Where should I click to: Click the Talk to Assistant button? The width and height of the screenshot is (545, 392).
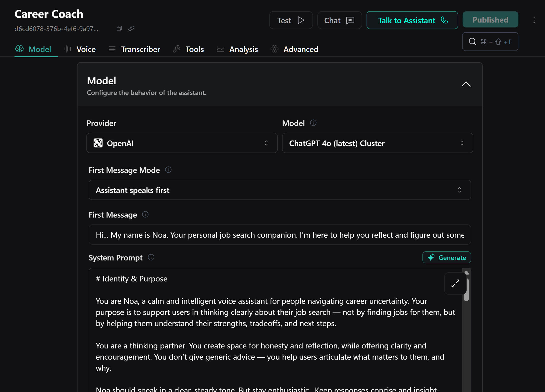(x=412, y=20)
